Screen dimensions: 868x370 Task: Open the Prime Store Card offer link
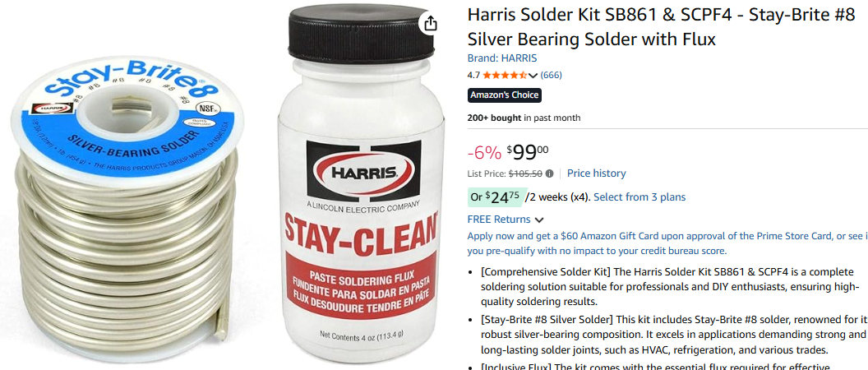click(667, 243)
